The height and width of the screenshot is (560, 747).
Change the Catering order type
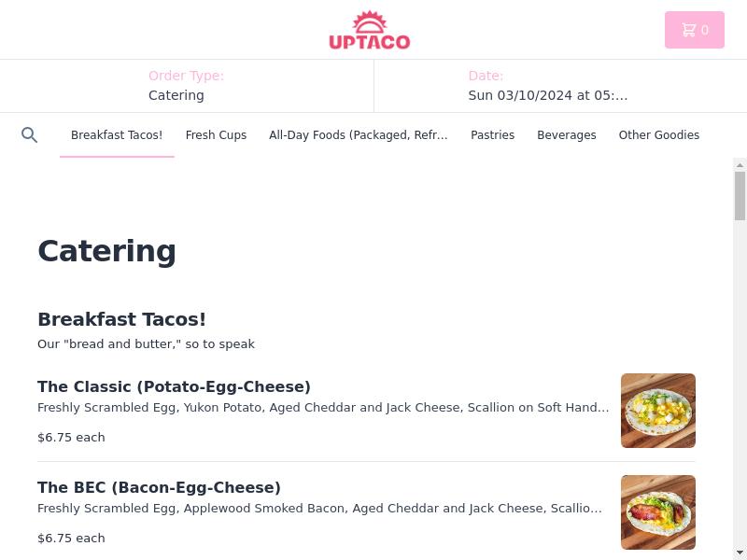click(x=176, y=95)
